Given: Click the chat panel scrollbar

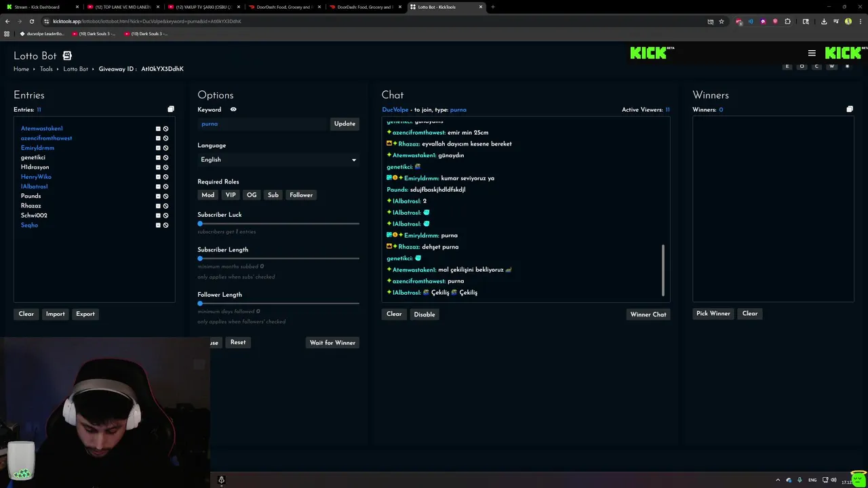Looking at the screenshot, I should [x=663, y=270].
